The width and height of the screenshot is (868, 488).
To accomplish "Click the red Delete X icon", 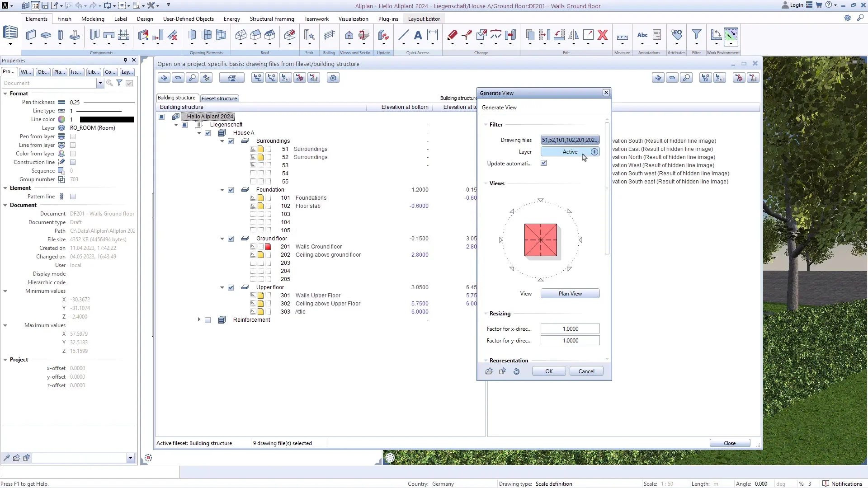I will (x=602, y=35).
